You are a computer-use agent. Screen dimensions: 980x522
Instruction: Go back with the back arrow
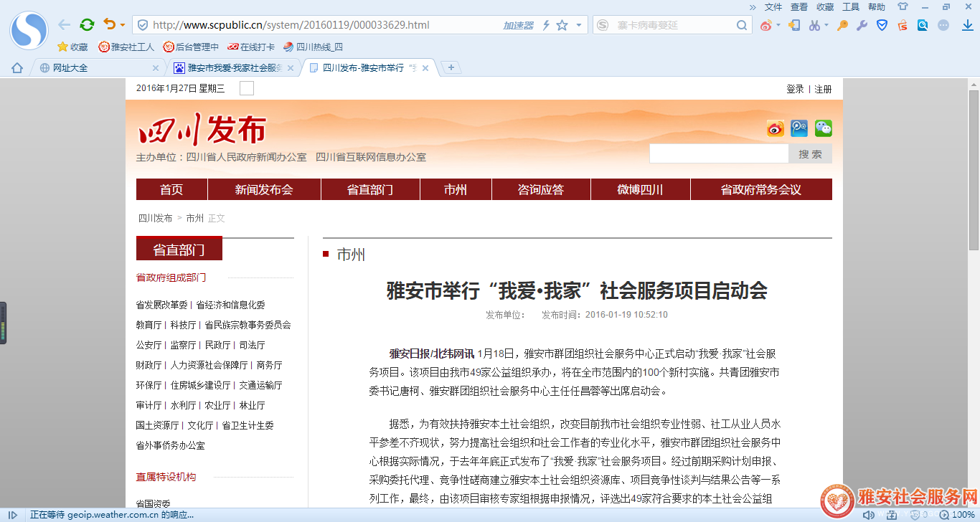click(65, 24)
